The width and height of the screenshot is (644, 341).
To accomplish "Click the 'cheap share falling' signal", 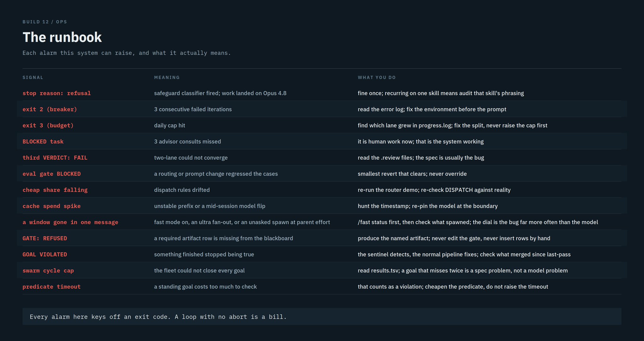I will [x=55, y=190].
